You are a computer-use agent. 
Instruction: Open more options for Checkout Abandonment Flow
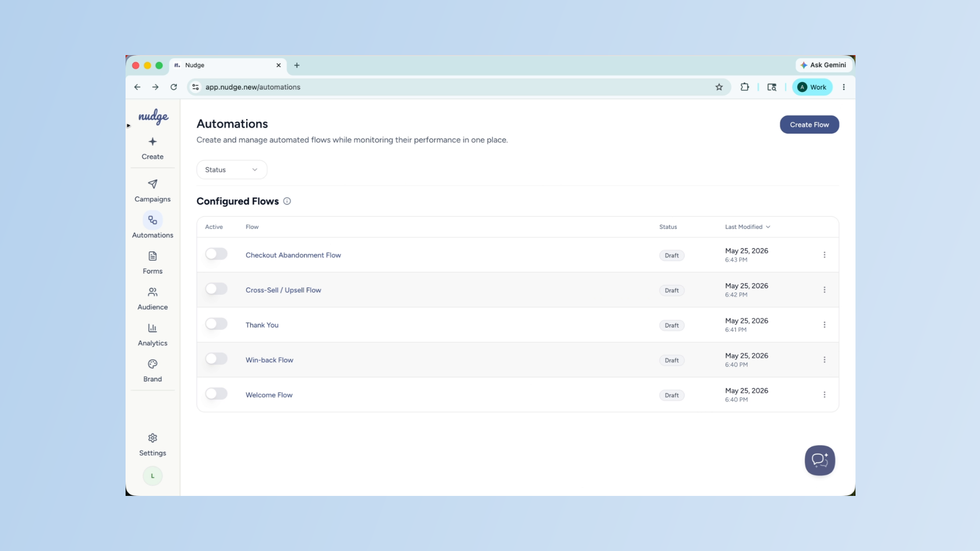824,255
